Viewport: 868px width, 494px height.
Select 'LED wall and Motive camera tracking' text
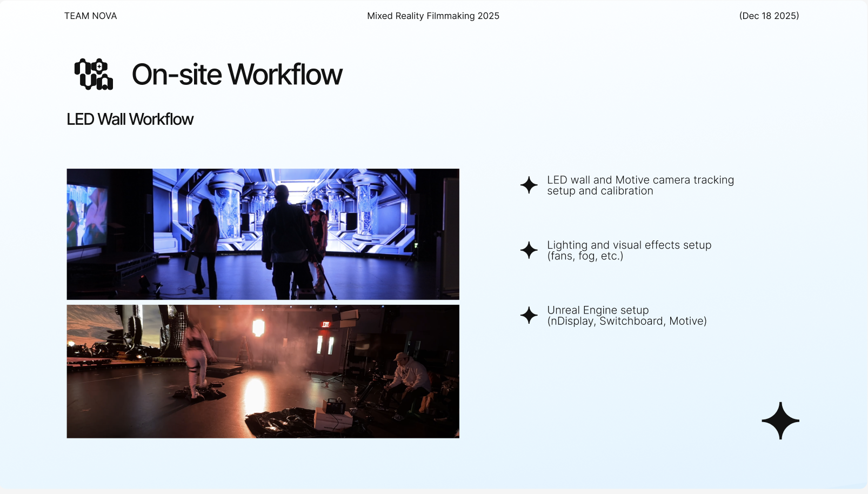click(x=640, y=180)
